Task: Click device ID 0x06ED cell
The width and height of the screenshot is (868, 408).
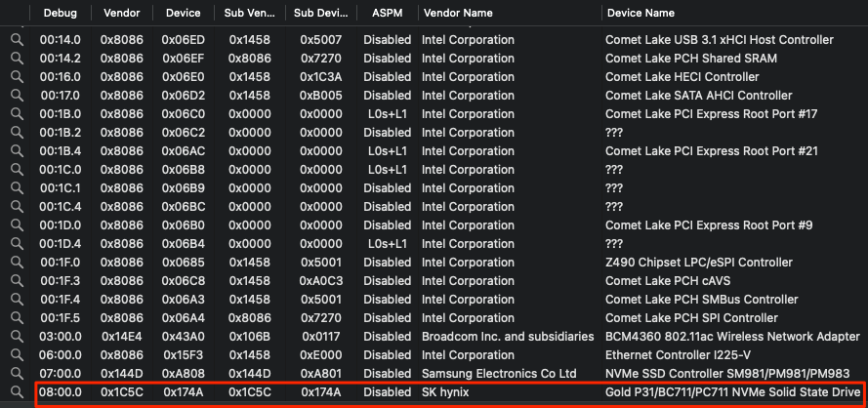Action: point(184,40)
